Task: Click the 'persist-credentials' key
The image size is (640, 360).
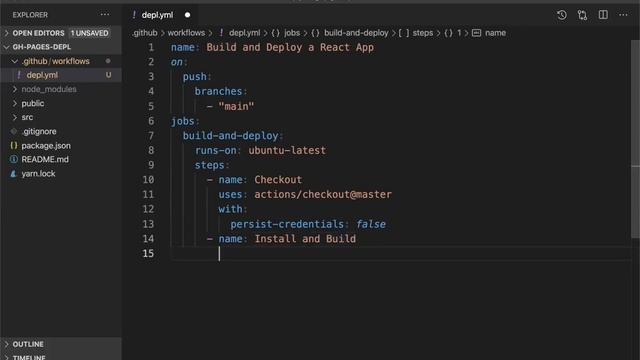Action: click(287, 224)
